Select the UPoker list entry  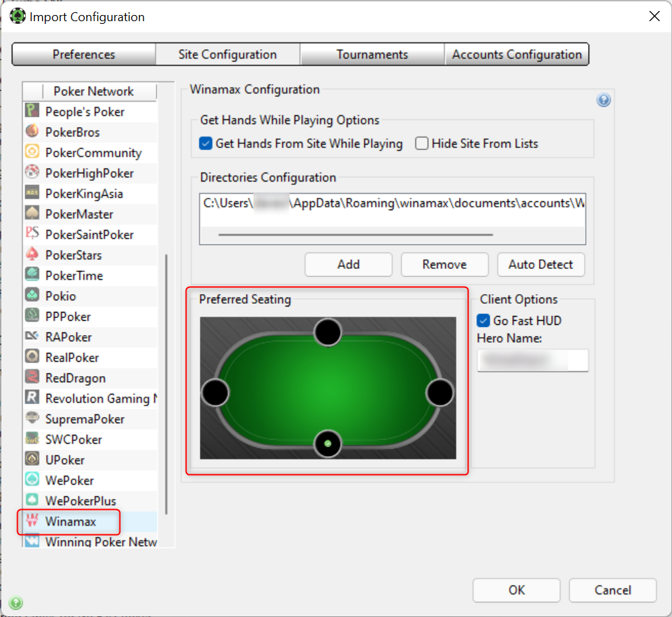click(91, 460)
